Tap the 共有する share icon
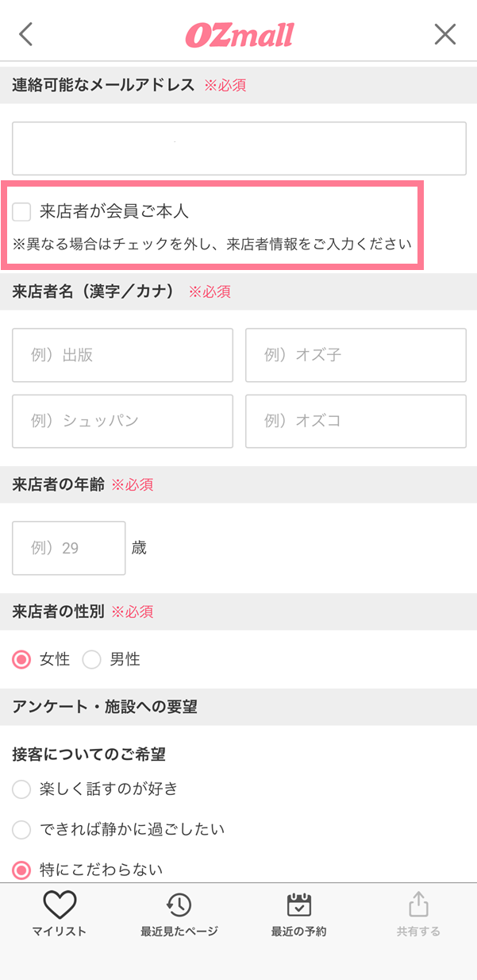This screenshot has width=477, height=980. point(418,905)
